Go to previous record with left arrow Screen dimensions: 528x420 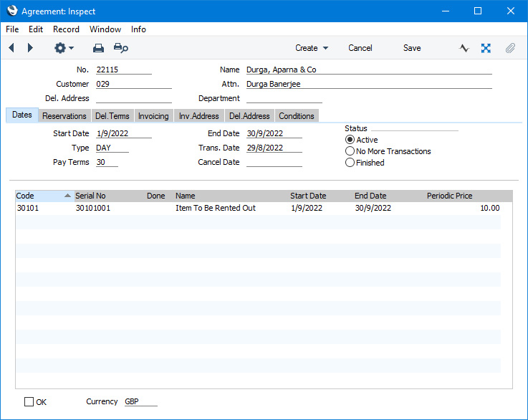coord(11,48)
